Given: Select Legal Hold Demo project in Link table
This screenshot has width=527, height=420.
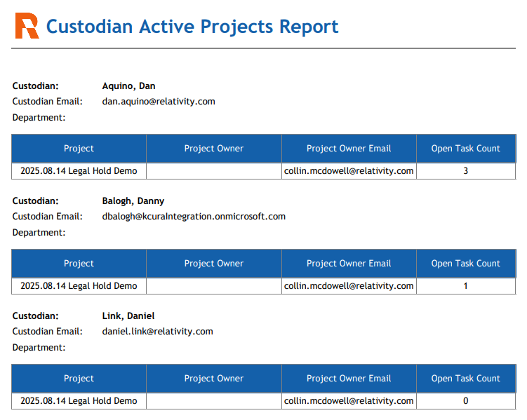Looking at the screenshot, I should (79, 401).
